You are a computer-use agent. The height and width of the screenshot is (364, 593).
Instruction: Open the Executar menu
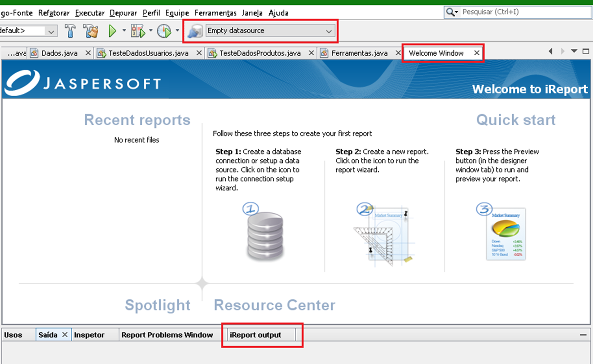[x=89, y=13]
